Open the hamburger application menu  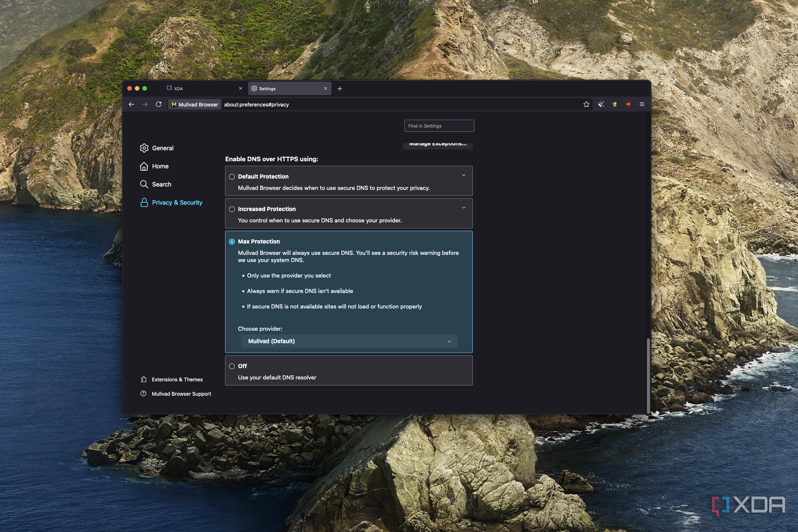(x=642, y=105)
